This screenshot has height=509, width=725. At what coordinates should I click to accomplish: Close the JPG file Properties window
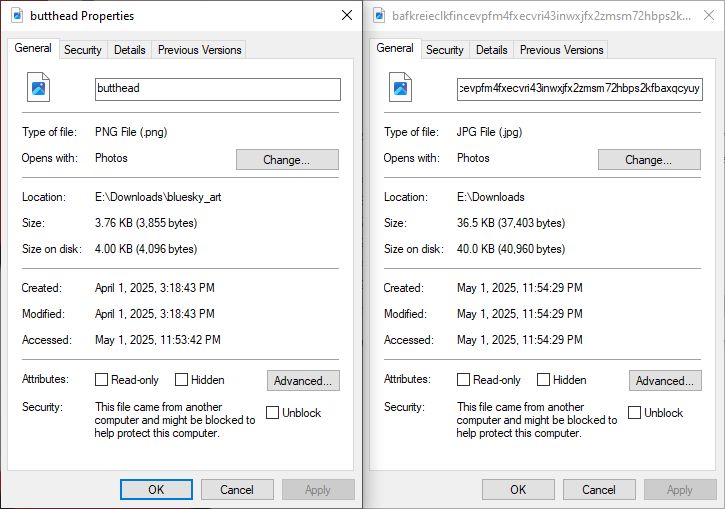click(708, 16)
